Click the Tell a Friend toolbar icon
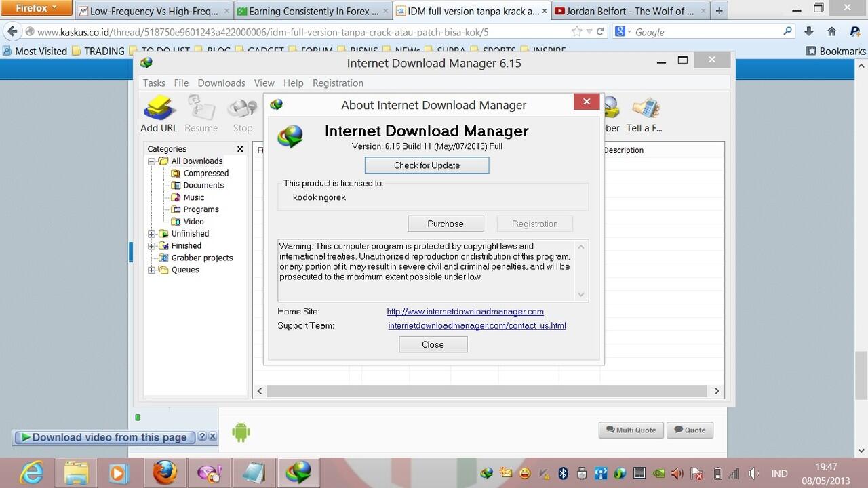 coord(645,108)
